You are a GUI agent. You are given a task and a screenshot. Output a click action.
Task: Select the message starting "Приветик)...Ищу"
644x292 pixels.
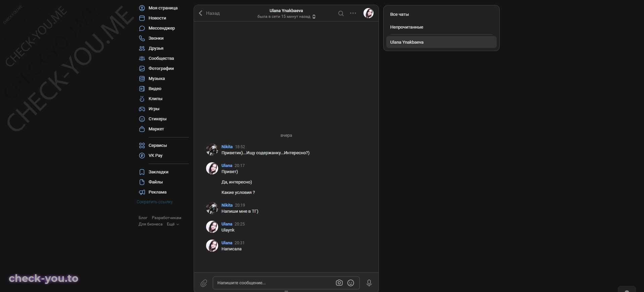pyautogui.click(x=265, y=153)
